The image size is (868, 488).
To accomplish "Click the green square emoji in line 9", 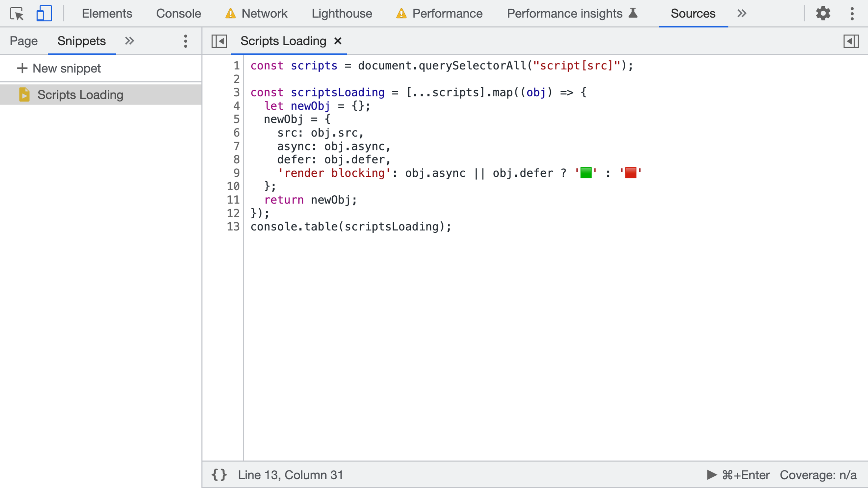I will tap(586, 173).
